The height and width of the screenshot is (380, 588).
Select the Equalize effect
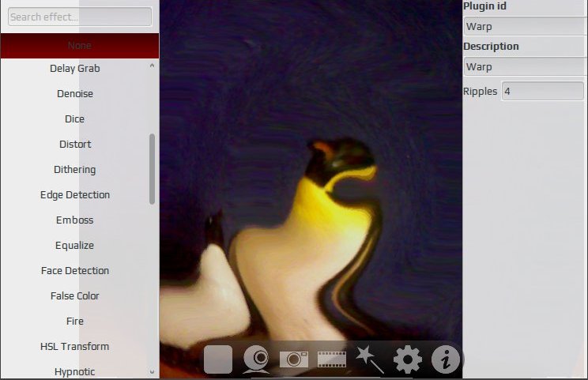click(74, 246)
